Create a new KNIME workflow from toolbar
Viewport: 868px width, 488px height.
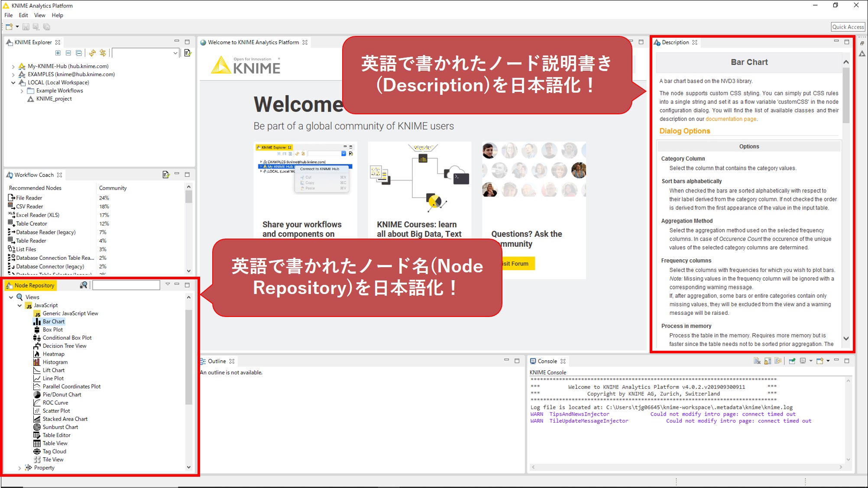(9, 26)
